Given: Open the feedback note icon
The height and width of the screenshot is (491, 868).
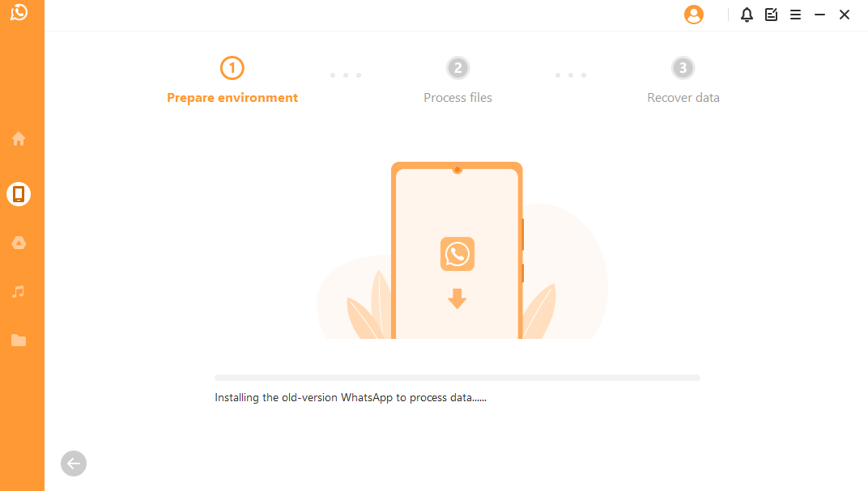Looking at the screenshot, I should (x=771, y=15).
